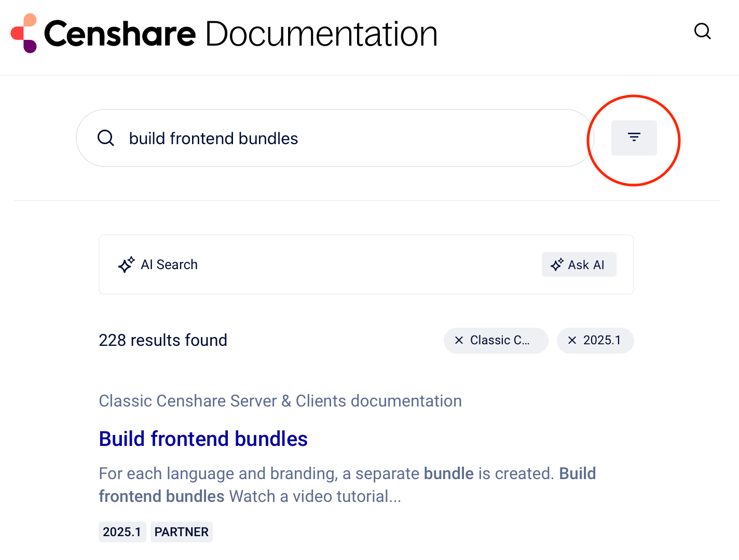Click the Censhare colorful logo icon

[x=24, y=34]
